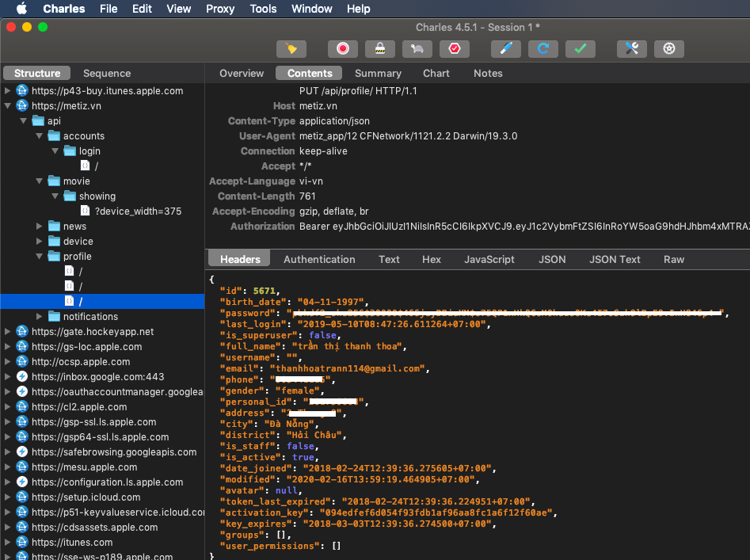Open the Overview tab
The image size is (750, 560).
click(242, 73)
